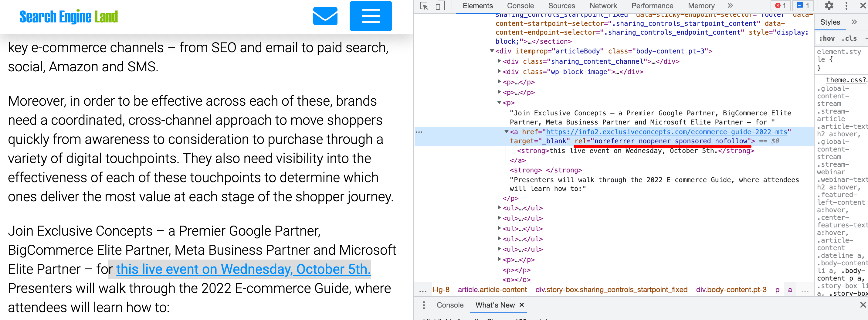Select the p breadcrumb item
Viewport: 868px width, 320px height.
pos(777,290)
